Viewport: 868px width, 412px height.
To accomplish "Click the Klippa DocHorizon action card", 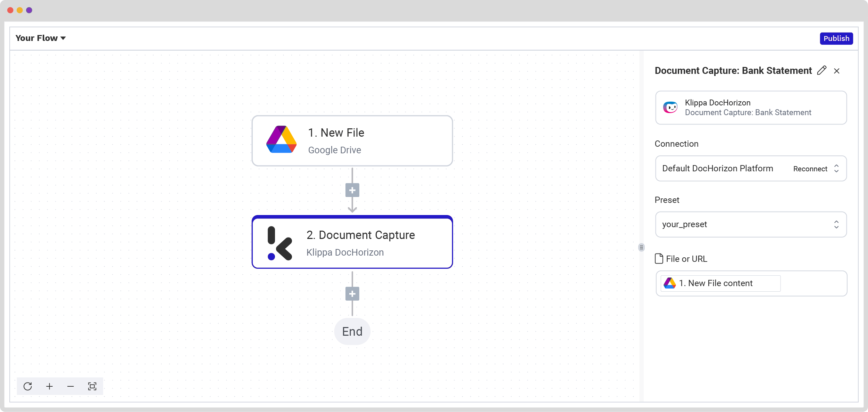I will (x=751, y=108).
